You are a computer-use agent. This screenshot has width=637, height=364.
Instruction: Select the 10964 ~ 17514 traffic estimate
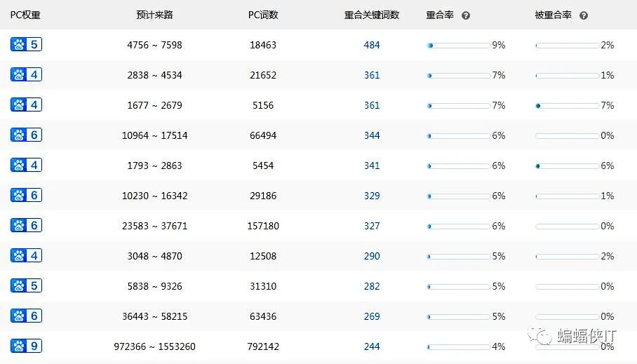click(154, 135)
